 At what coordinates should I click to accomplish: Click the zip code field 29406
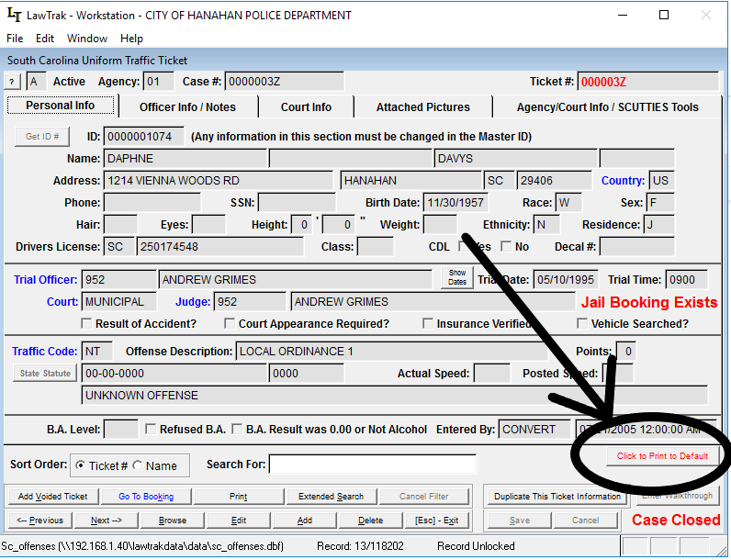555,180
